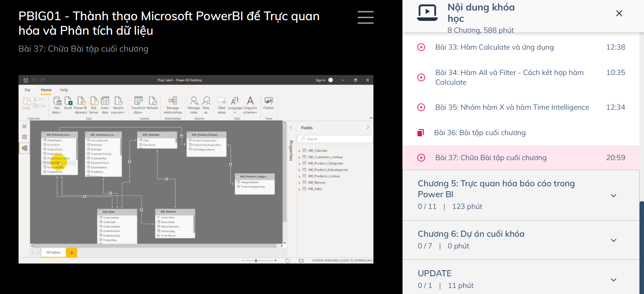Image resolution: width=644 pixels, height=294 pixels.
Task: Click the fit to screen icon in status bar
Action: (x=301, y=261)
